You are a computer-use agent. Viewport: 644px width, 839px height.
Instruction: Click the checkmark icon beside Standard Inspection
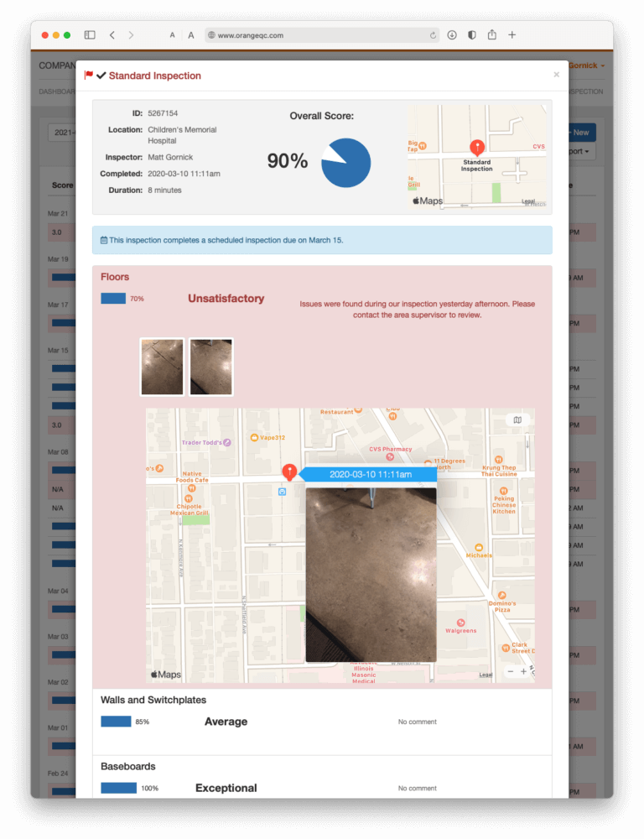point(101,76)
